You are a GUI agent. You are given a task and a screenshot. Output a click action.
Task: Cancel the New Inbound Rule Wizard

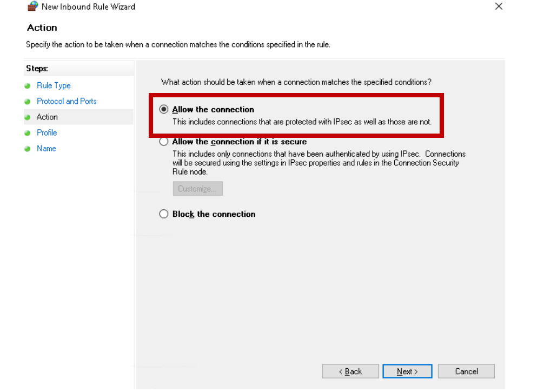[466, 371]
